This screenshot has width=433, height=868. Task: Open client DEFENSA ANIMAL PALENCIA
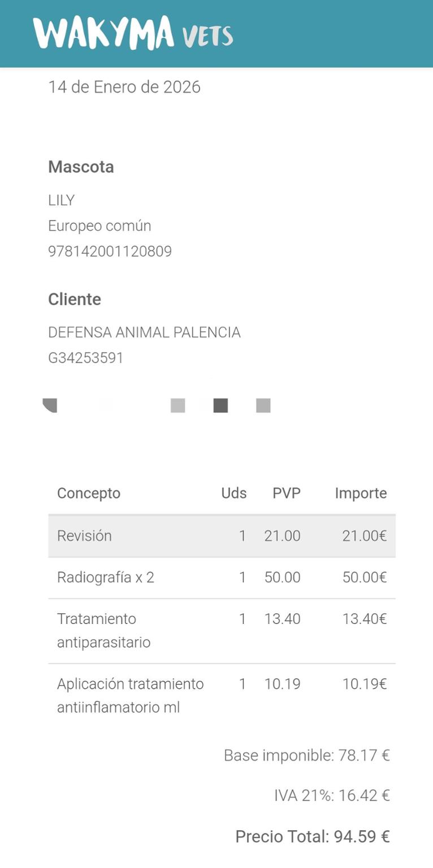(x=144, y=332)
